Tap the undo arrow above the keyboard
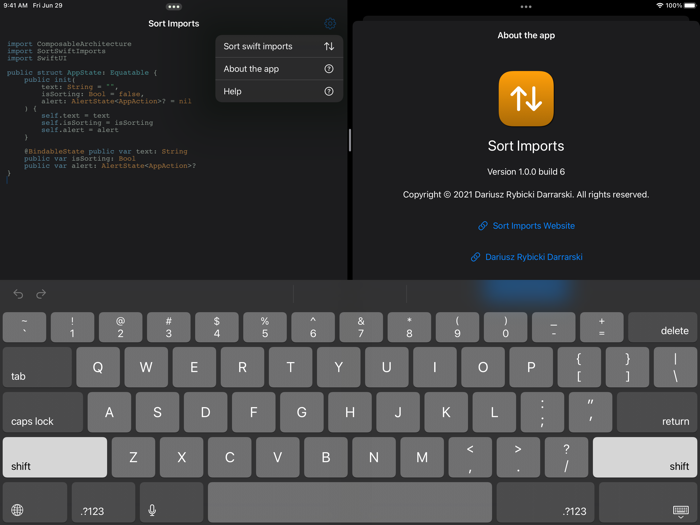Screen dimensions: 700x525 click(18, 294)
